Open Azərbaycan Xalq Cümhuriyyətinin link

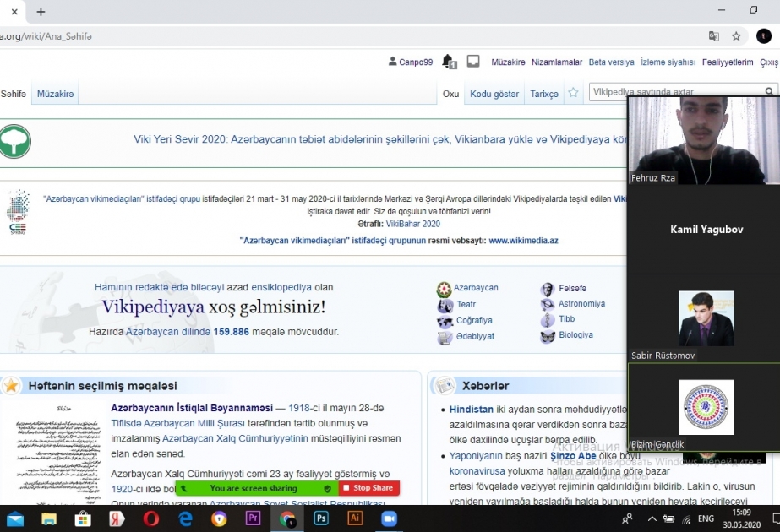[x=235, y=438]
